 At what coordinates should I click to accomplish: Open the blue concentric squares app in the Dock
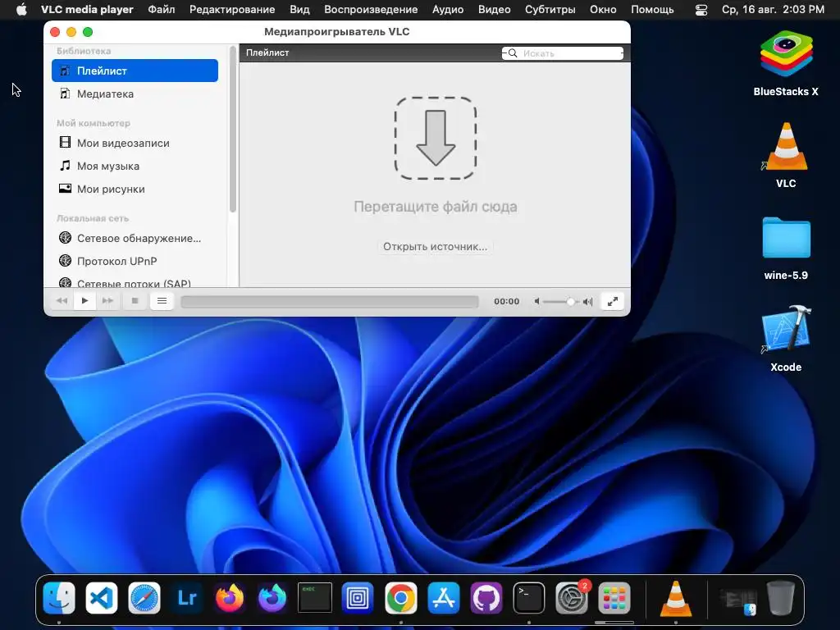point(358,598)
